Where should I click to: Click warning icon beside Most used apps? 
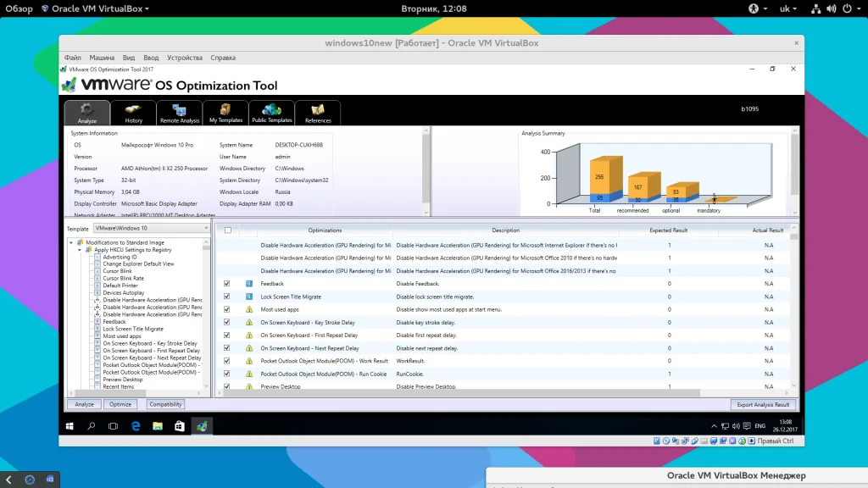249,310
